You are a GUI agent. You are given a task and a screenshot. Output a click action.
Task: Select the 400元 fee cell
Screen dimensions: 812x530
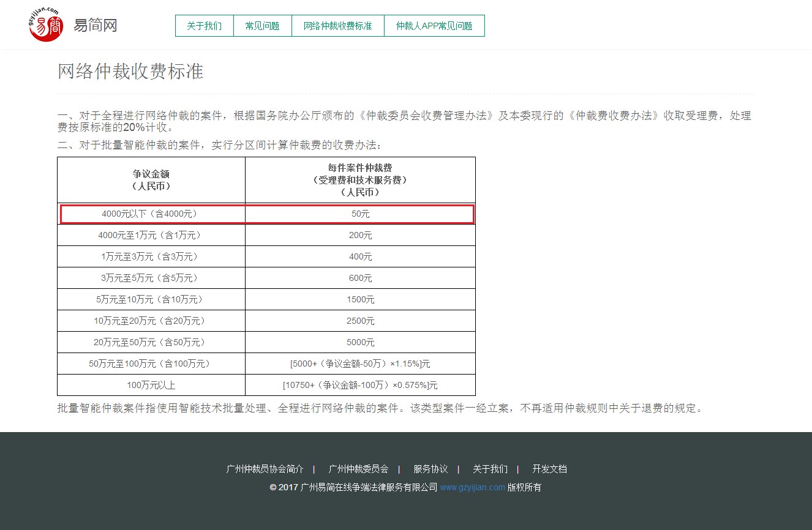(x=360, y=257)
